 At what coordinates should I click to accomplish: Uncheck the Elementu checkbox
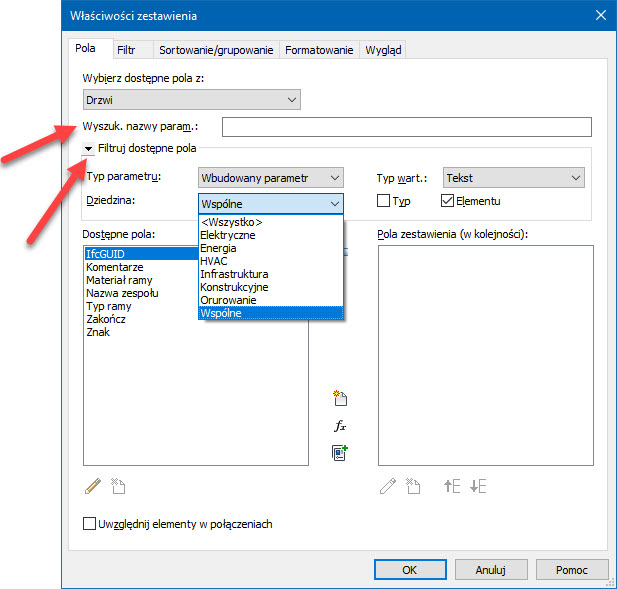447,201
